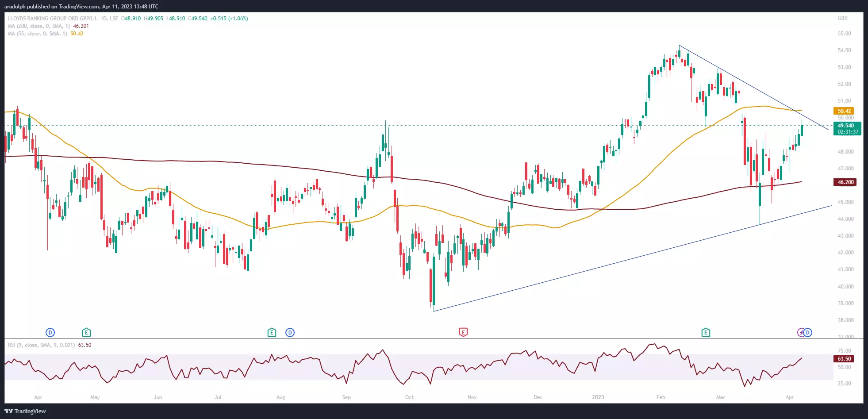Click the green earnings marker near May

point(86,332)
